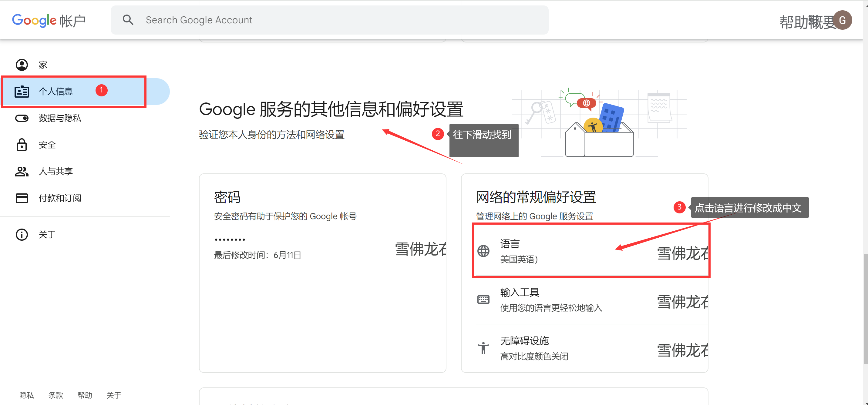868x405 pixels.
Task: Click the accessibility figure icon
Action: pos(483,348)
